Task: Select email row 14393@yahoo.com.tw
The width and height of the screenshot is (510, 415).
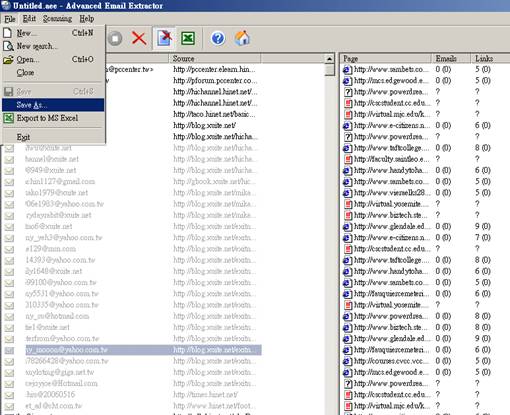Action: [60, 260]
